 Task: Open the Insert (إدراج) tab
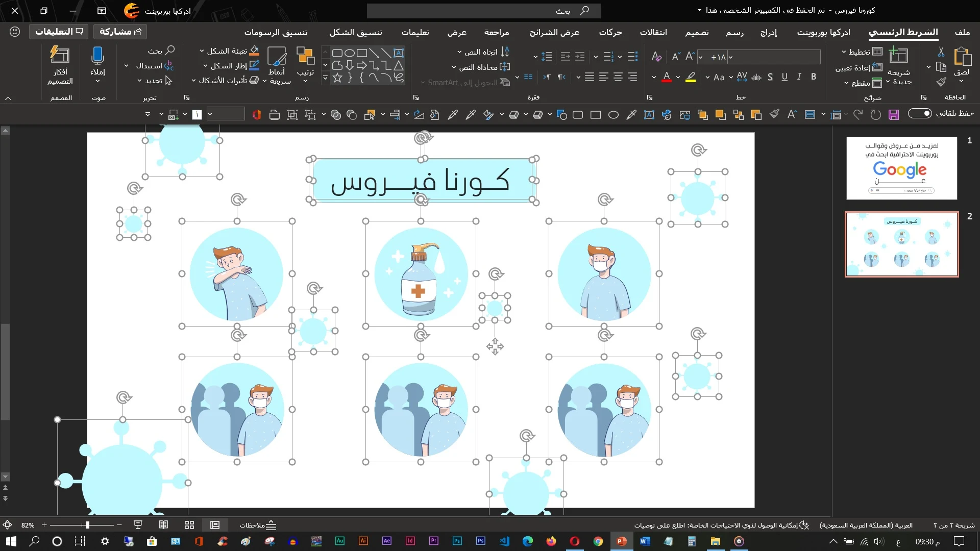tap(769, 32)
